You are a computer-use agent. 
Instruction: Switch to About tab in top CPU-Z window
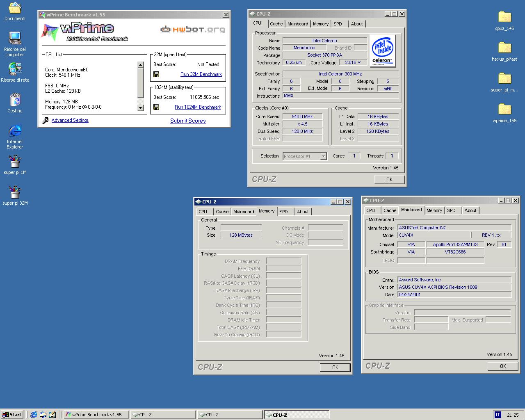pyautogui.click(x=357, y=24)
